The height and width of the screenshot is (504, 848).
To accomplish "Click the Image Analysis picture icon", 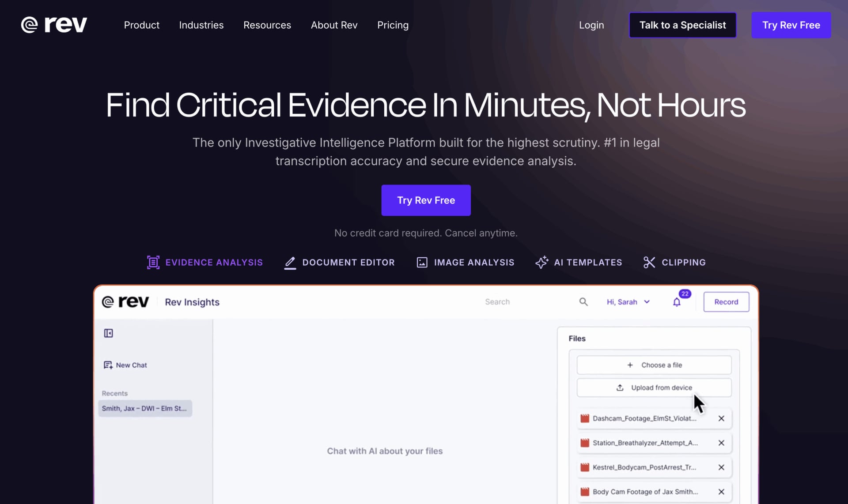I will 422,263.
